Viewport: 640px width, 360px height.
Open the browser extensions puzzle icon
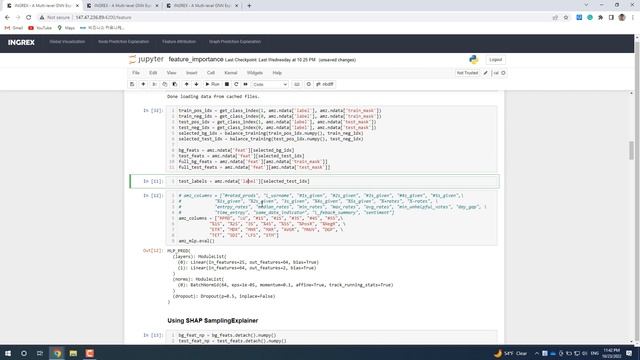(600, 18)
